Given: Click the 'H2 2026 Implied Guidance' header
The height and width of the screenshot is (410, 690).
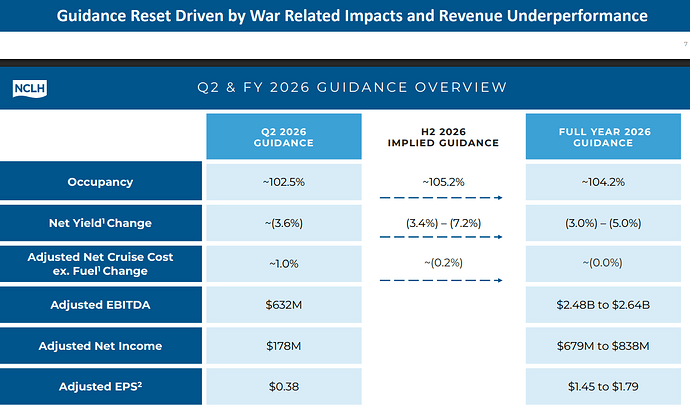Looking at the screenshot, I should (x=443, y=137).
